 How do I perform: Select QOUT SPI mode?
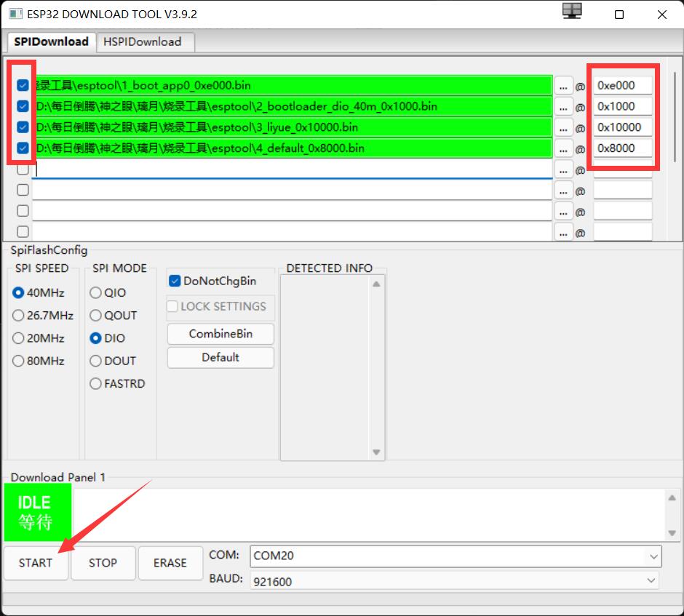tap(114, 315)
